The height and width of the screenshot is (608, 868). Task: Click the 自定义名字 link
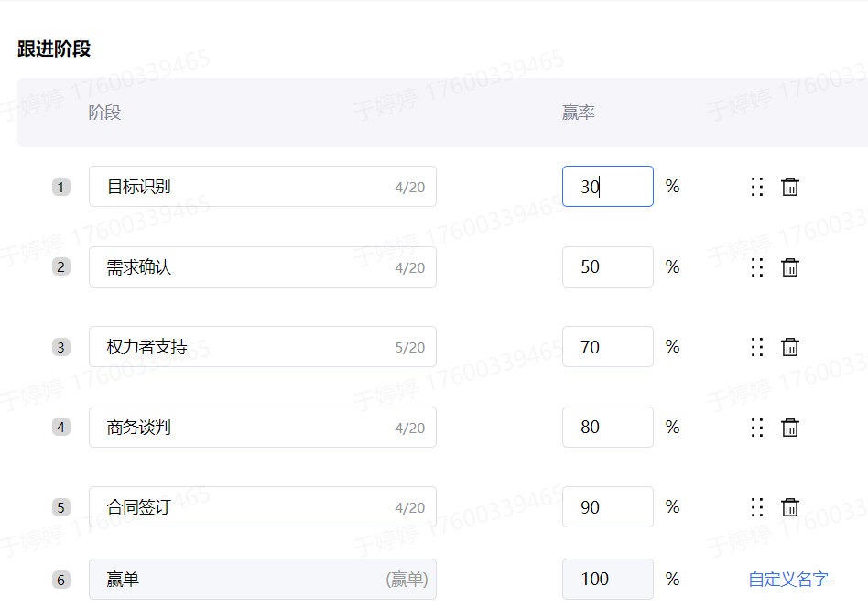click(x=788, y=580)
